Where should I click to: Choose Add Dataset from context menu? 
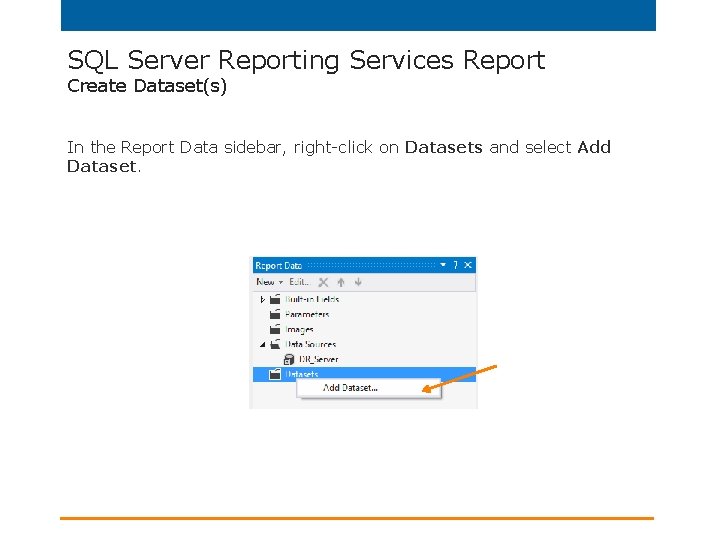click(350, 388)
